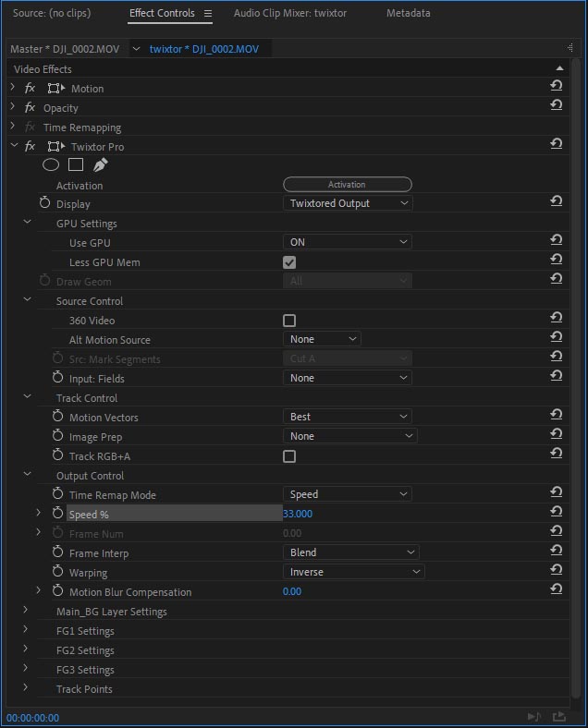
Task: Open the Use GPU dropdown
Action: pyautogui.click(x=348, y=242)
